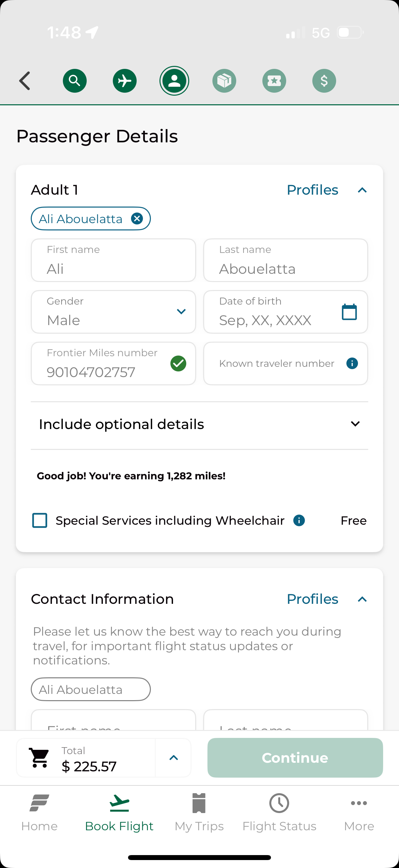Viewport: 399px width, 868px height.
Task: Collapse the Adult 1 passenger section
Action: pyautogui.click(x=362, y=190)
